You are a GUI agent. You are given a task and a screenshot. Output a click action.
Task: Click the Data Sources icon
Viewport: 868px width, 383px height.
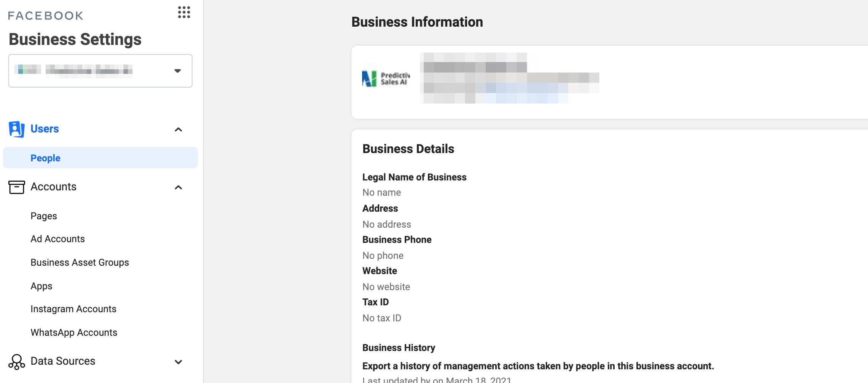pyautogui.click(x=16, y=362)
